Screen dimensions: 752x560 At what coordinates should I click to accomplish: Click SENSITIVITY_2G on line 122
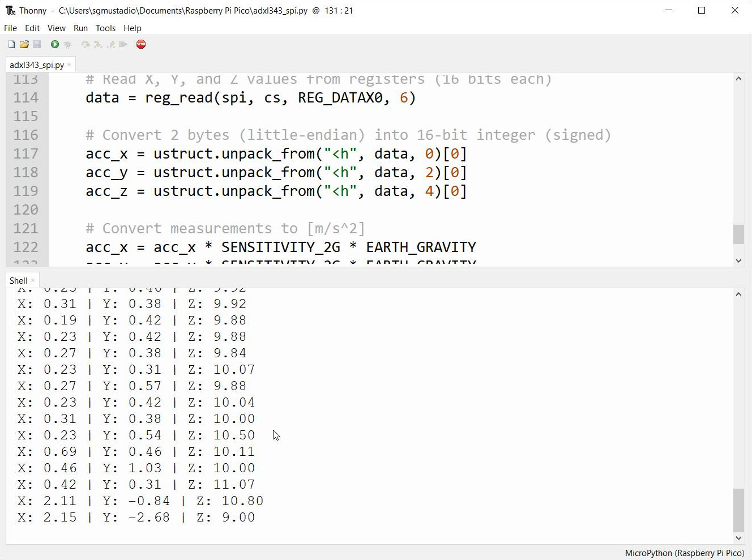281,247
